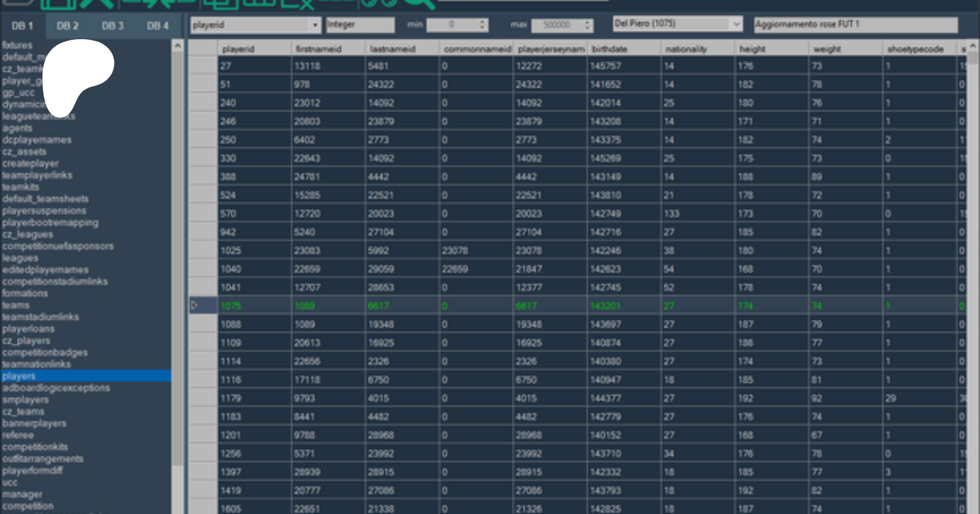Open the formations table
This screenshot has width=980, height=514.
point(25,293)
